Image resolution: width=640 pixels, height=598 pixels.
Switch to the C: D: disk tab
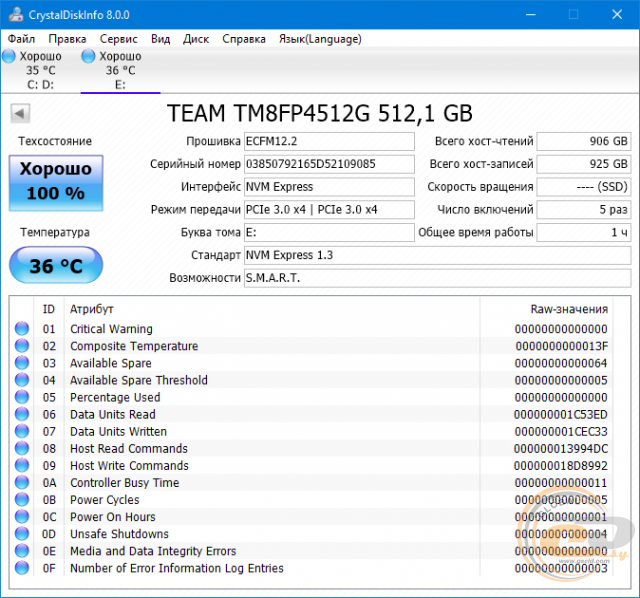40,70
